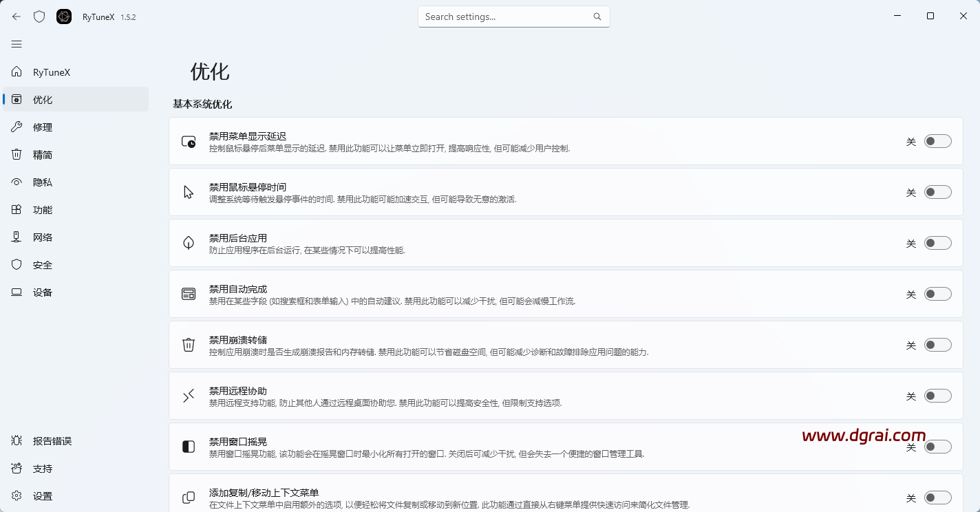Select the 隐私 eye icon
Screen dimensions: 980x512
coord(17,182)
